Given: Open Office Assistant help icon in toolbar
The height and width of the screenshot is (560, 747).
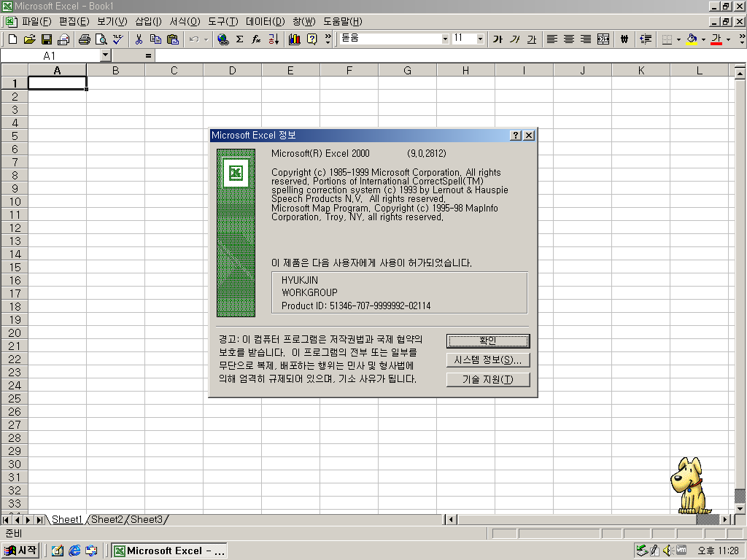Looking at the screenshot, I should point(311,39).
